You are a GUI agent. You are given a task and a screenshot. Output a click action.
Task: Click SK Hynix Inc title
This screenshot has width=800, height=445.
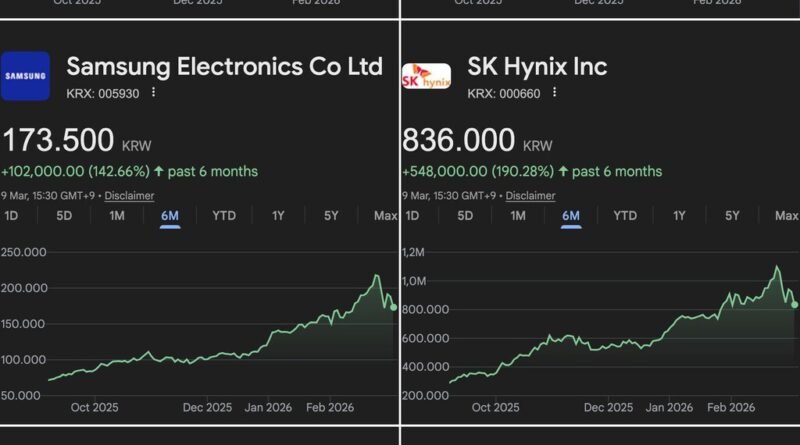point(537,67)
